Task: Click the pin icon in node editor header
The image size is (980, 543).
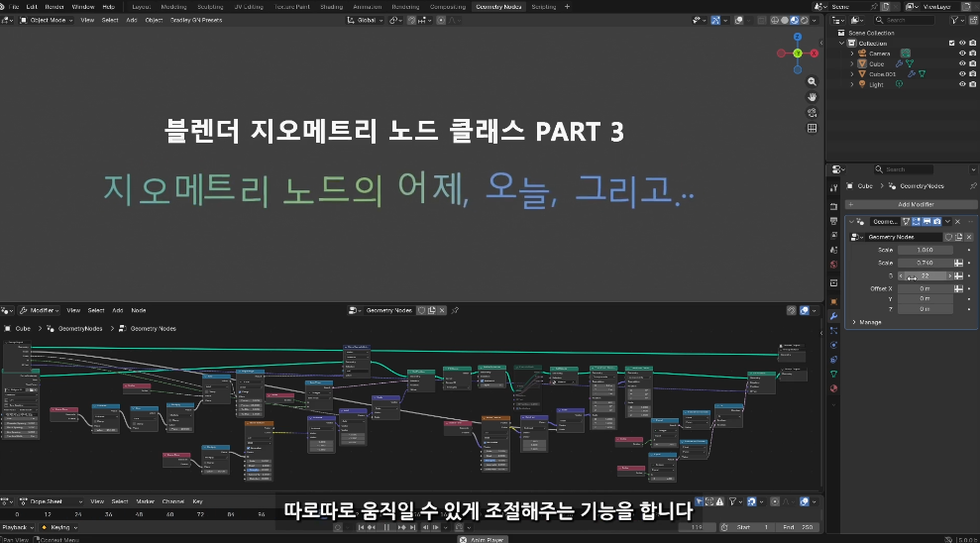Action: [x=455, y=310]
